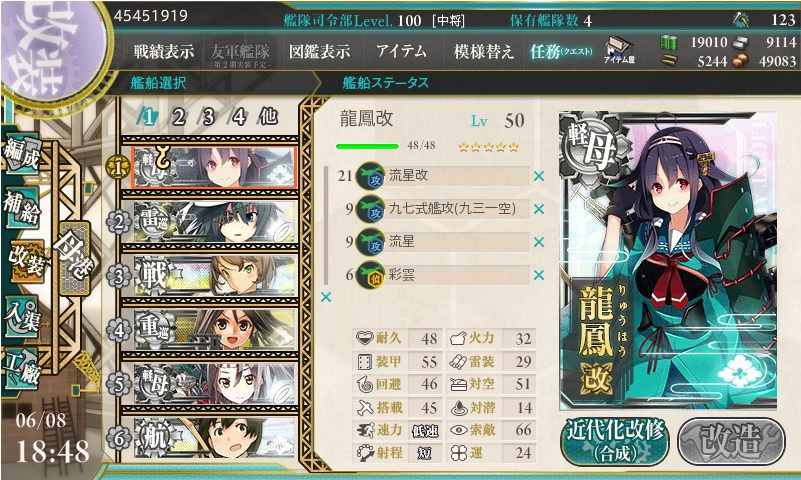
Task: Remove 九七式艦攻(九三一空) with its X button
Action: (x=538, y=209)
